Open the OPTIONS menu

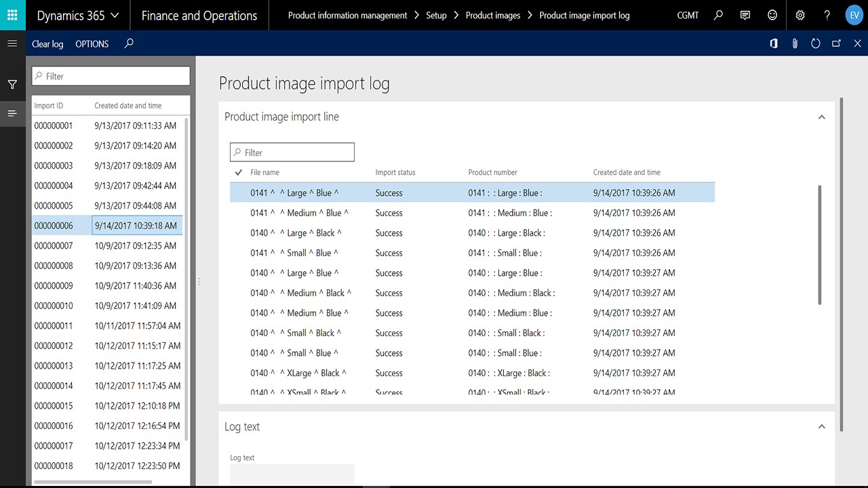click(x=92, y=43)
